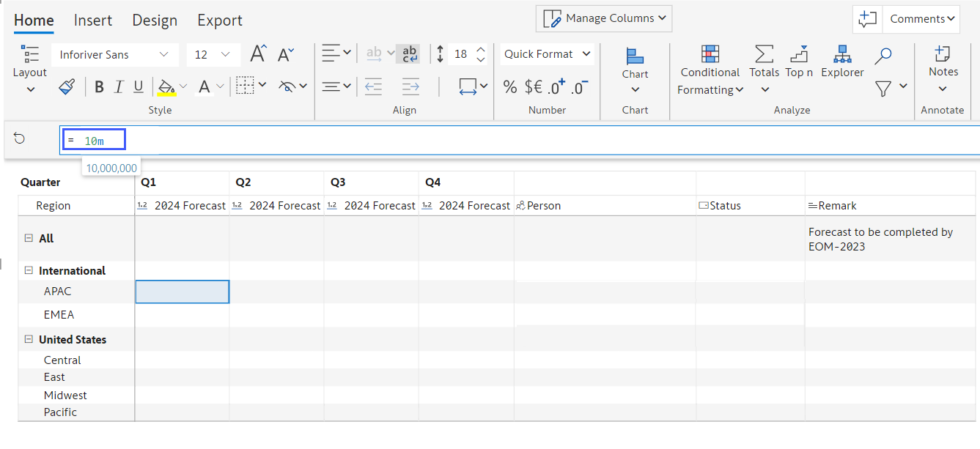Click the undo arrow beside formula bar
Image resolution: width=980 pixels, height=449 pixels.
click(x=20, y=138)
